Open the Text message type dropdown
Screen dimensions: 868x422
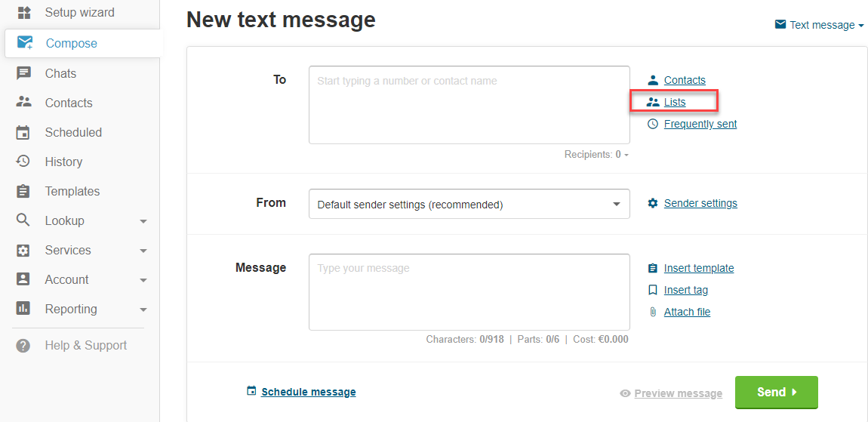pyautogui.click(x=819, y=25)
